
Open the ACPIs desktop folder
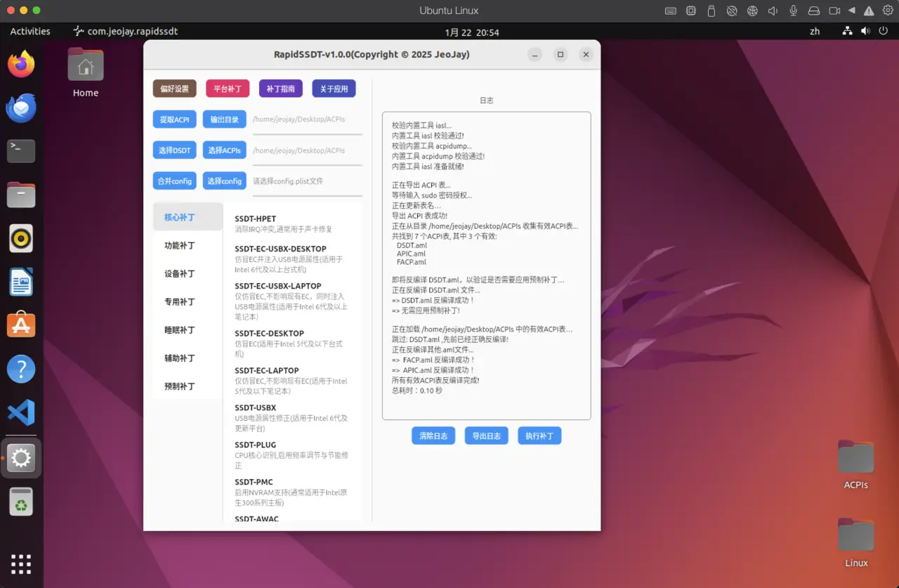point(855,464)
